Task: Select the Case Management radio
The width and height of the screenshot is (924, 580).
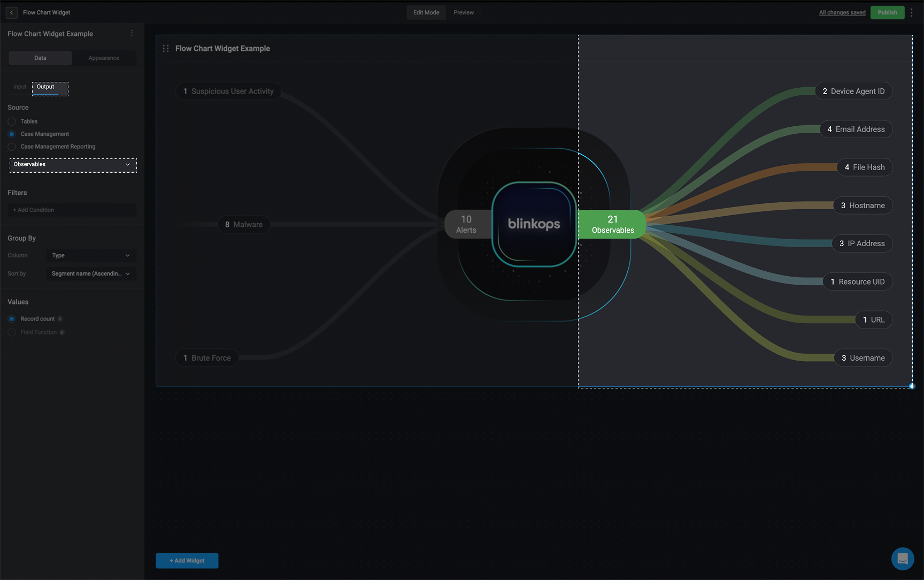Action: click(12, 134)
